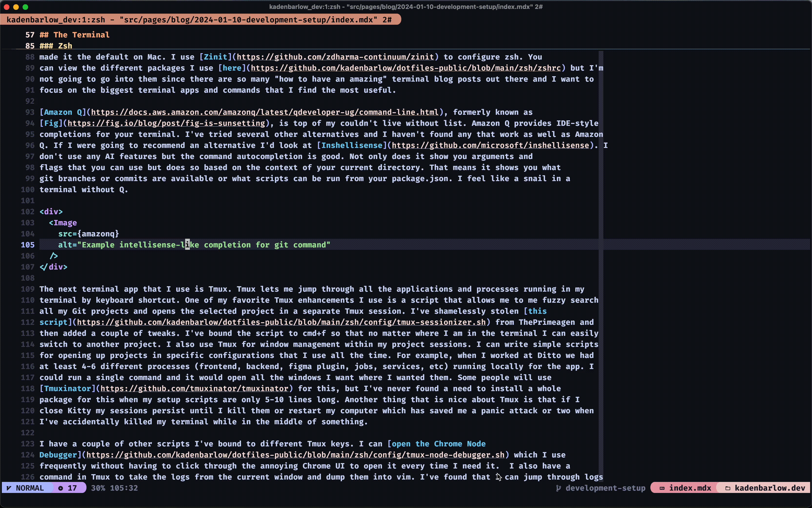Click the [Tmuxinator] link label
The width and height of the screenshot is (812, 508).
67,388
